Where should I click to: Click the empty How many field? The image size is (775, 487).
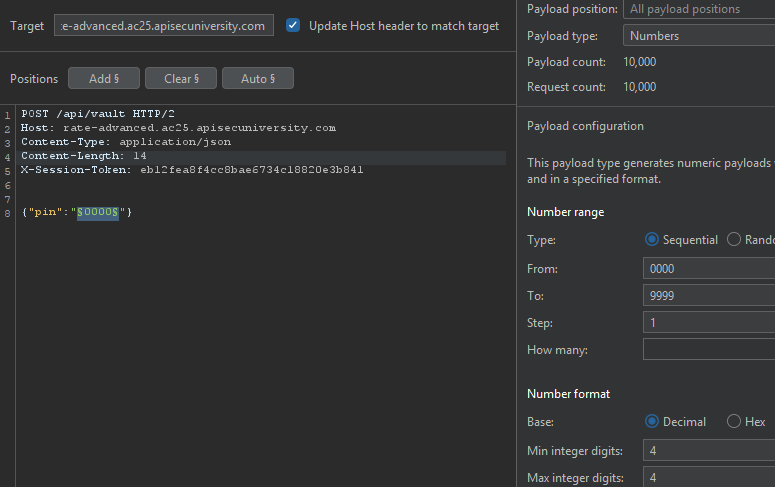pos(709,350)
